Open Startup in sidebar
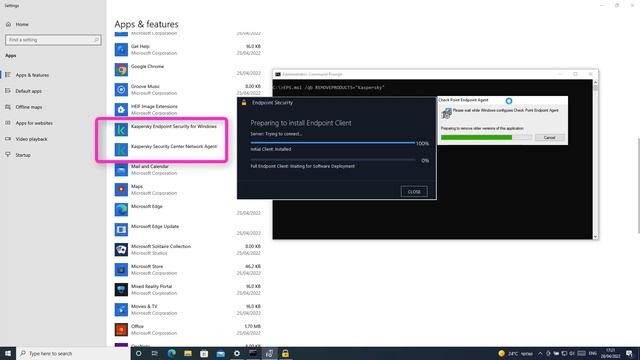 [x=23, y=155]
